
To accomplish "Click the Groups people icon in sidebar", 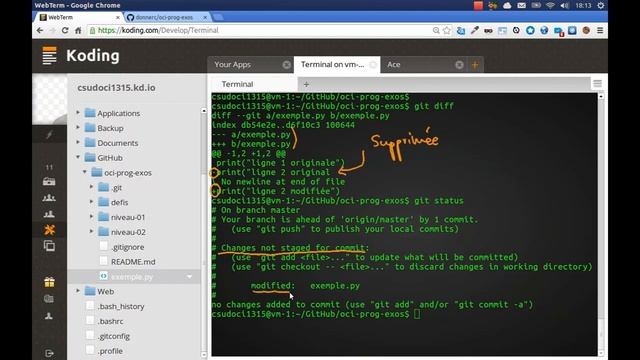I will click(x=49, y=198).
